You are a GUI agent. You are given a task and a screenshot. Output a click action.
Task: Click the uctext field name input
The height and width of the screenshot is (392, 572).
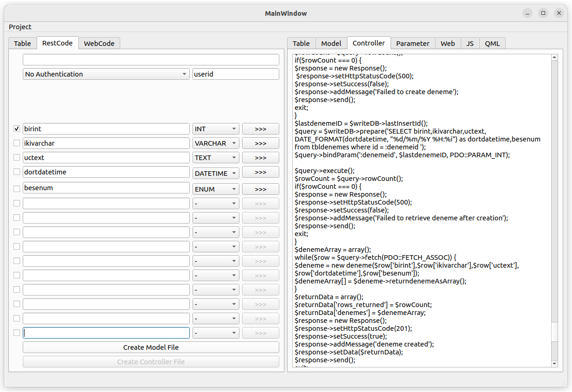tap(106, 157)
